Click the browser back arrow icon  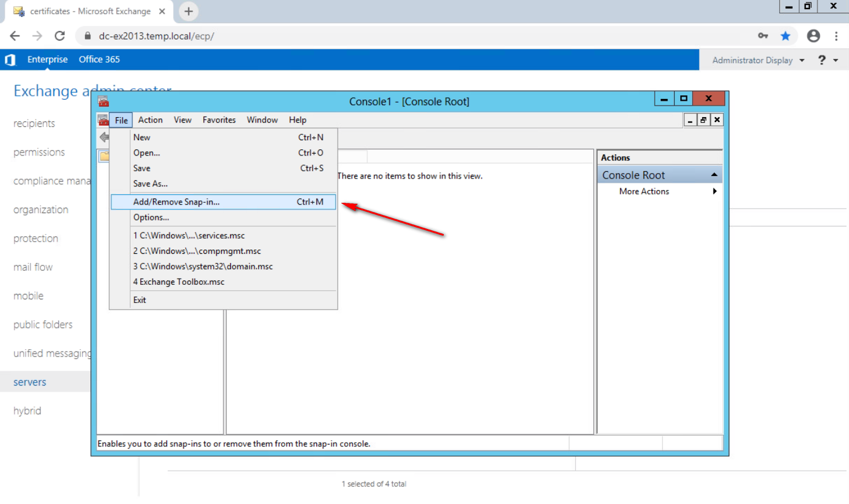point(15,36)
